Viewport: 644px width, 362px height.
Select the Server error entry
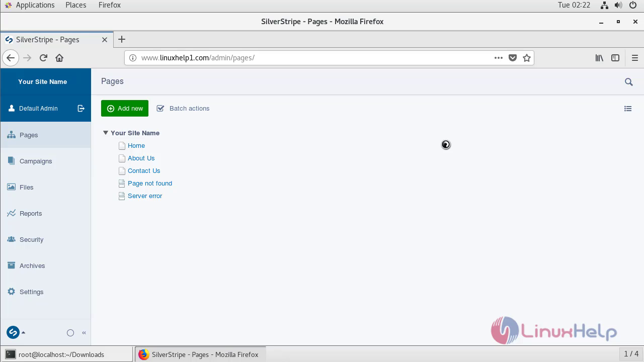click(x=145, y=196)
